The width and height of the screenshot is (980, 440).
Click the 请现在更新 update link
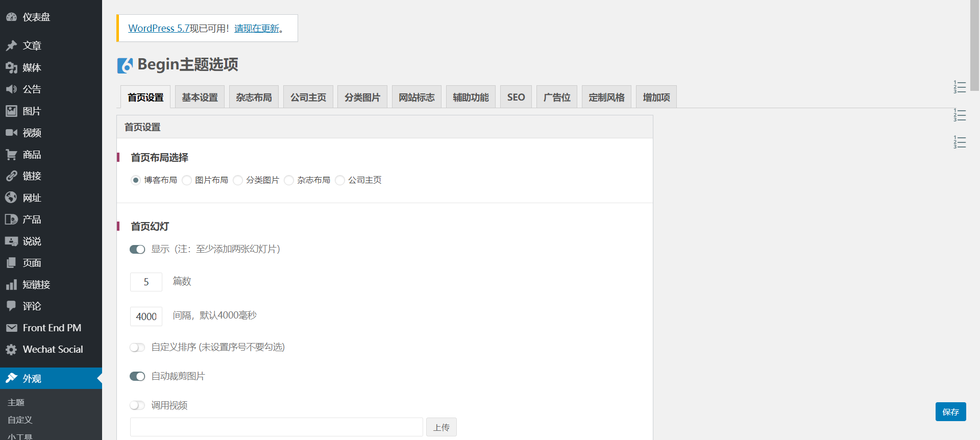257,28
